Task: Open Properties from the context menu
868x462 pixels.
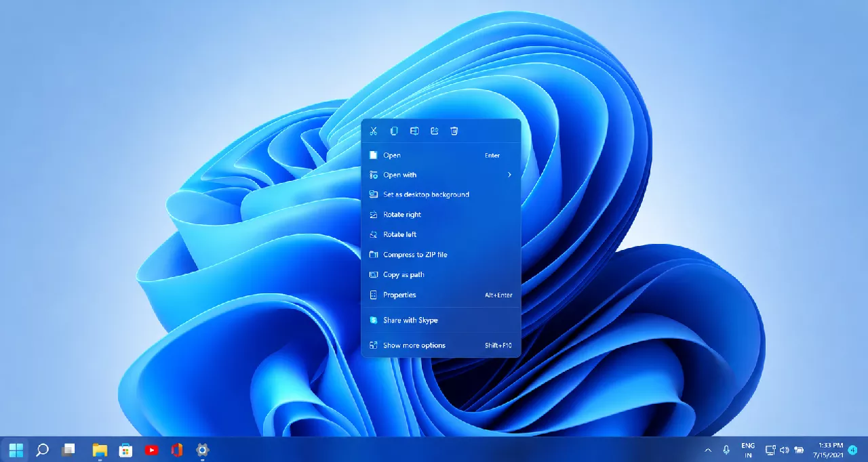Action: 441,295
